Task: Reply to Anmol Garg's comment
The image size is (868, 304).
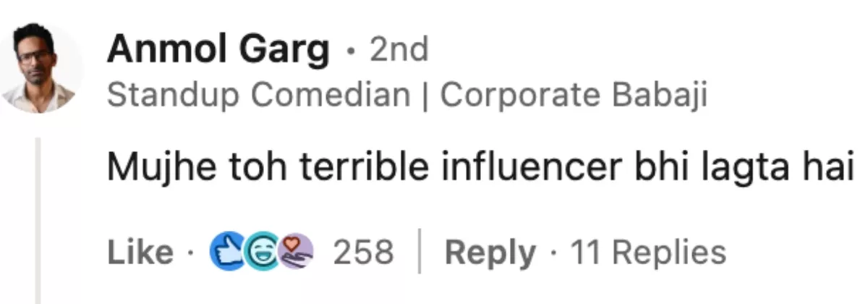Action: tap(490, 253)
